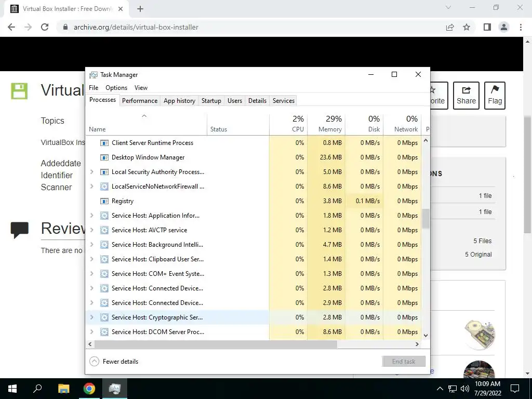Click the Service Host: Cryptographic Services gear icon

[x=104, y=317]
